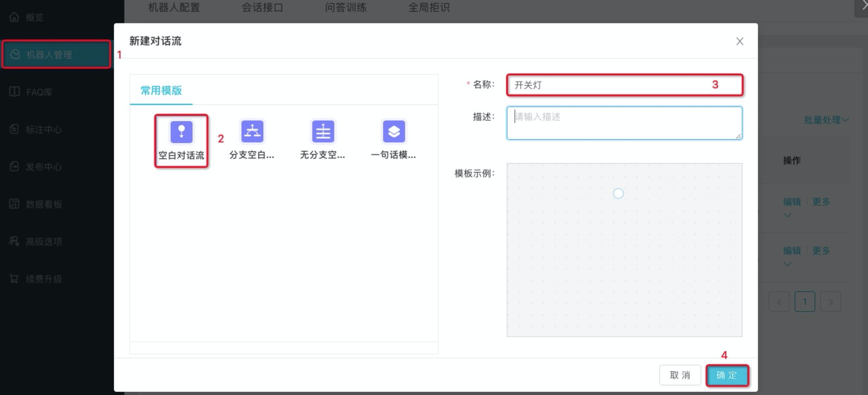The height and width of the screenshot is (395, 868).
Task: Go to the previous page arrow
Action: pyautogui.click(x=779, y=301)
